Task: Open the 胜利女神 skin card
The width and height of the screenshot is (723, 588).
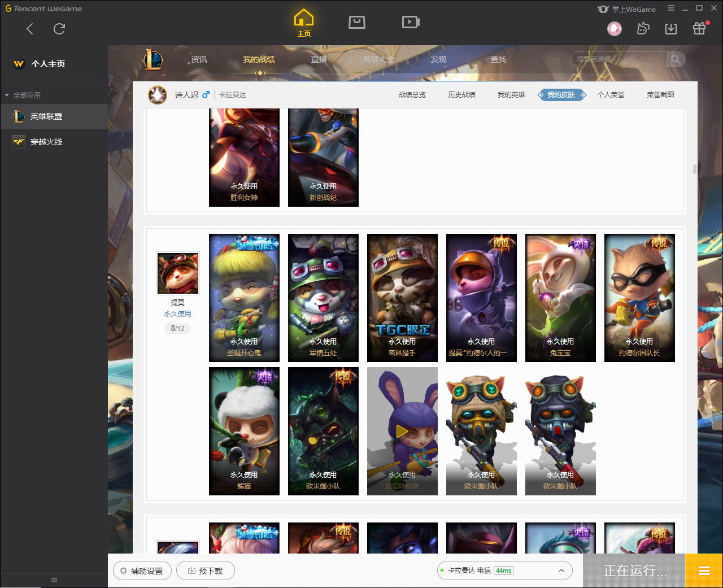Action: click(244, 158)
